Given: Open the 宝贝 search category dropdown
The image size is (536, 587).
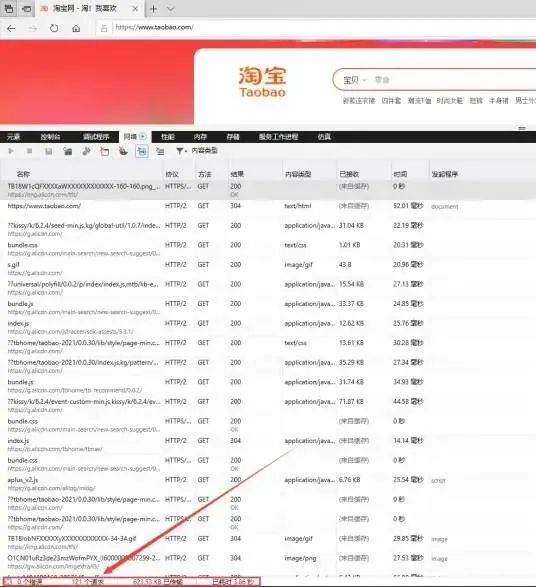Looking at the screenshot, I should pos(354,80).
